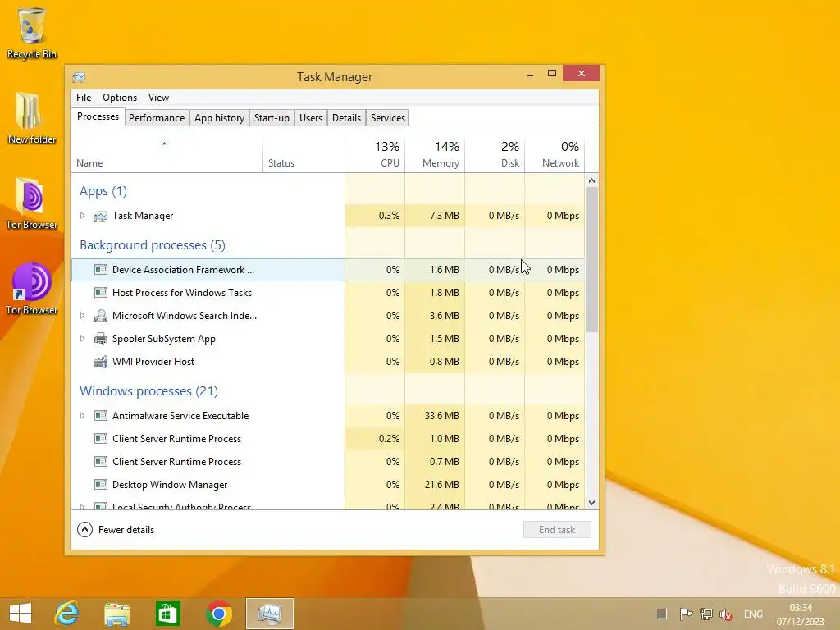Switch to the Users tab
Viewport: 840px width, 630px height.
pos(311,118)
